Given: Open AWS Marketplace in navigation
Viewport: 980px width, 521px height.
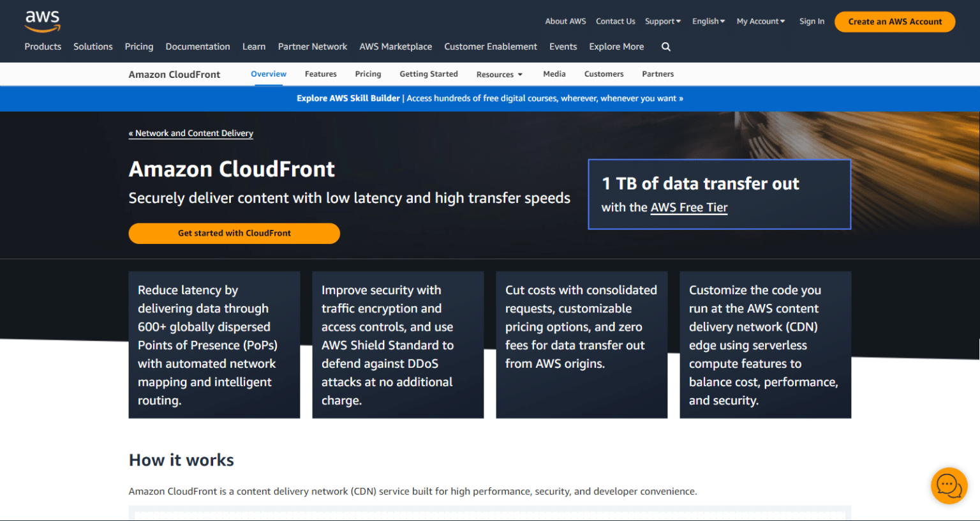Looking at the screenshot, I should (x=396, y=47).
